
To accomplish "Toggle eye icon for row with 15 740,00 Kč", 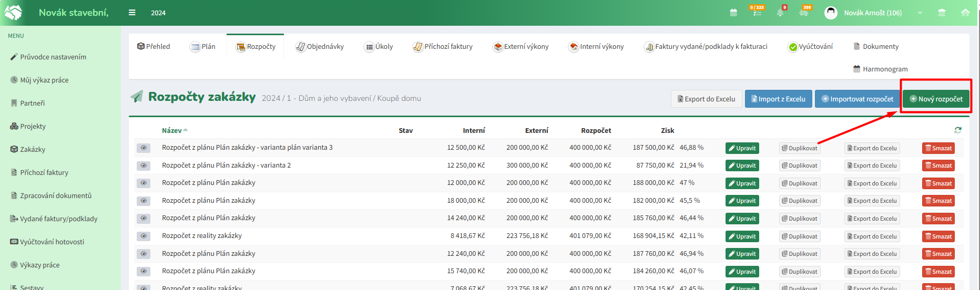I will pos(144,272).
